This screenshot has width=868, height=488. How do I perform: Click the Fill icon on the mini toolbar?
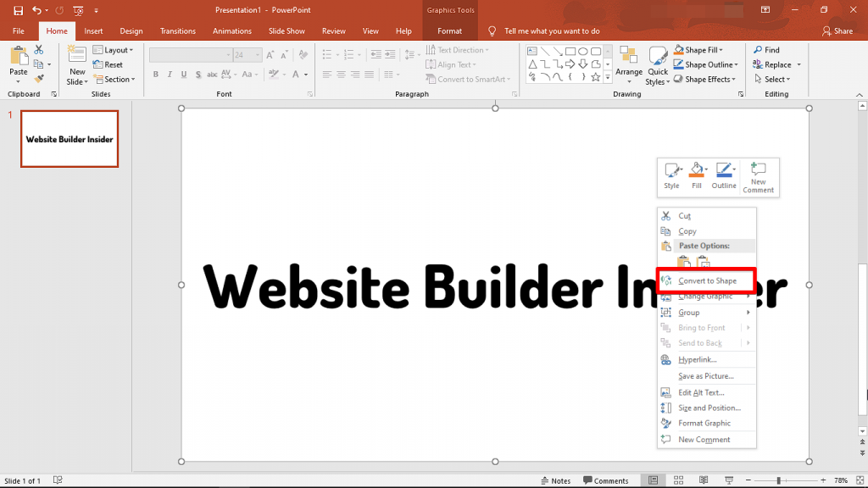pos(697,174)
